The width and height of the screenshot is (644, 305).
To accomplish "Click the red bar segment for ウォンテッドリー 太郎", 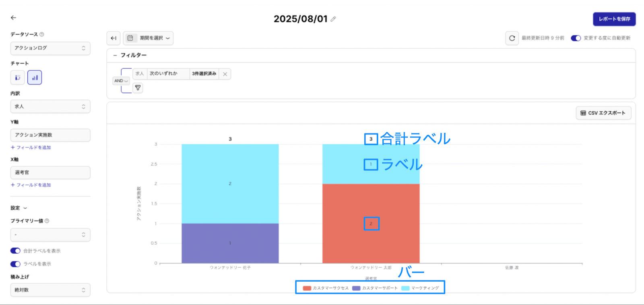I will pyautogui.click(x=371, y=224).
